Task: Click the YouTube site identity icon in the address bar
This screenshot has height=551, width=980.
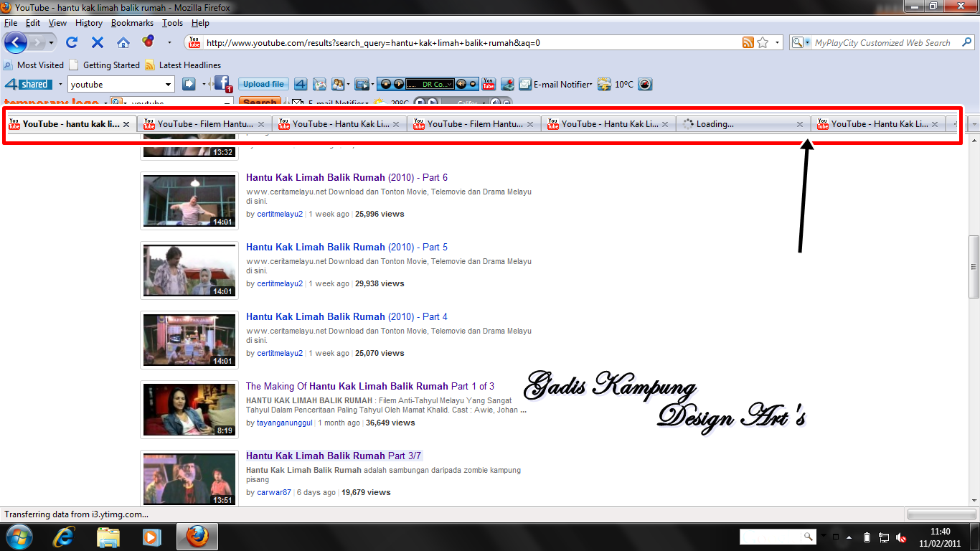Action: point(194,43)
